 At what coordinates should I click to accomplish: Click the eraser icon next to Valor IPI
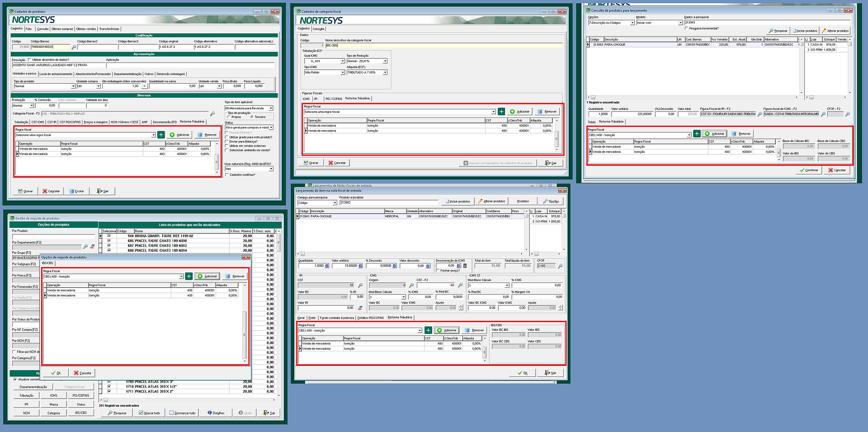[360, 308]
